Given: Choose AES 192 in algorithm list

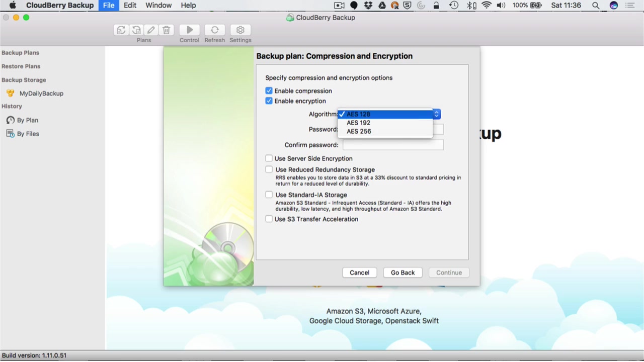Looking at the screenshot, I should pyautogui.click(x=385, y=123).
